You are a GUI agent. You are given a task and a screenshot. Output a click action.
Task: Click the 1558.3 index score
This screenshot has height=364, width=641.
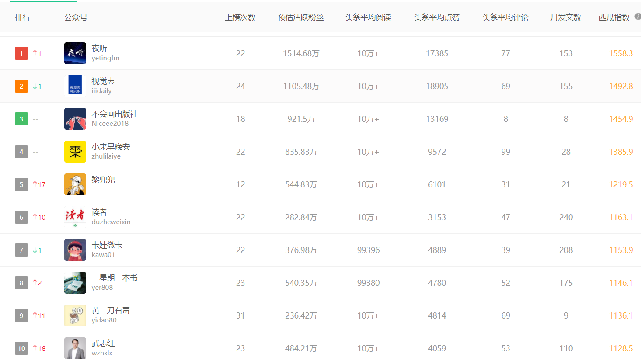(621, 53)
